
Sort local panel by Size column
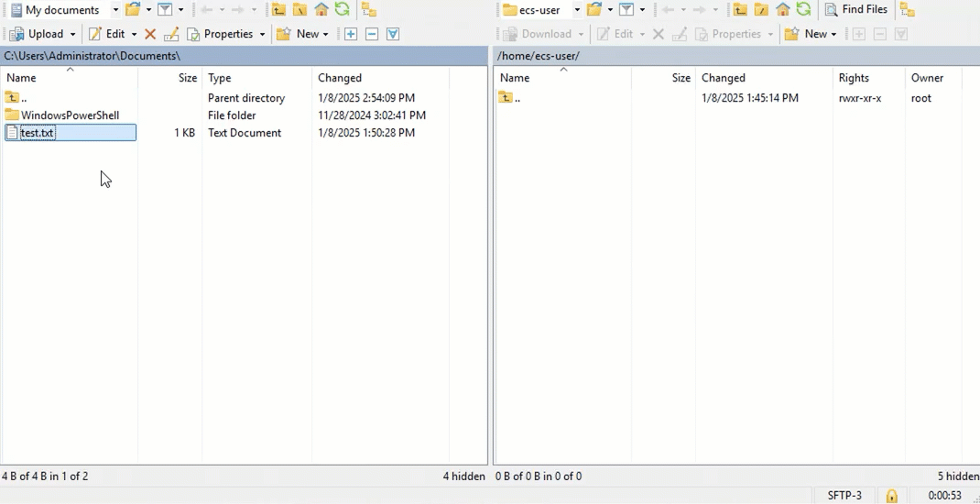170,78
